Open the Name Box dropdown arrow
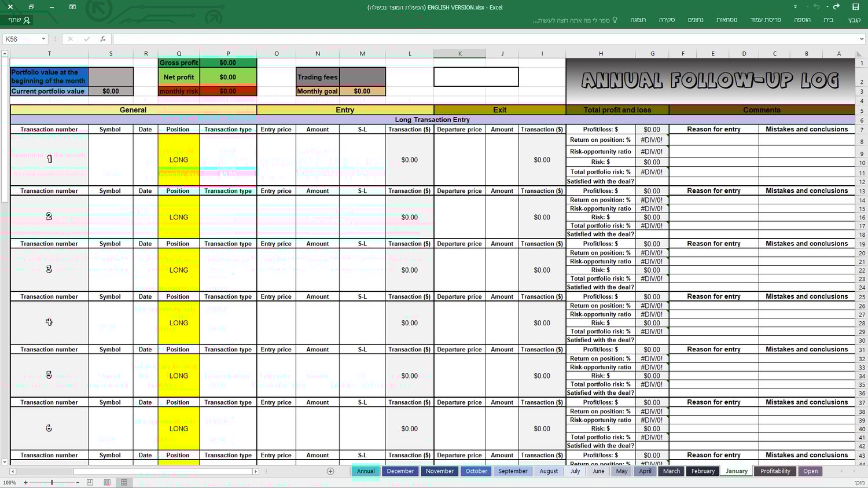Screen dimensions: 868x488 [43, 39]
